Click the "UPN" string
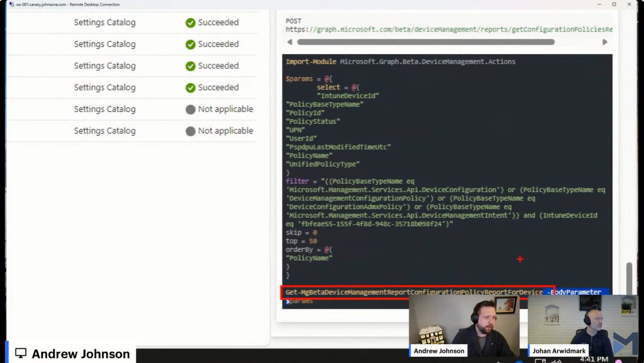Screen dimensions: 644x363 pos(295,130)
